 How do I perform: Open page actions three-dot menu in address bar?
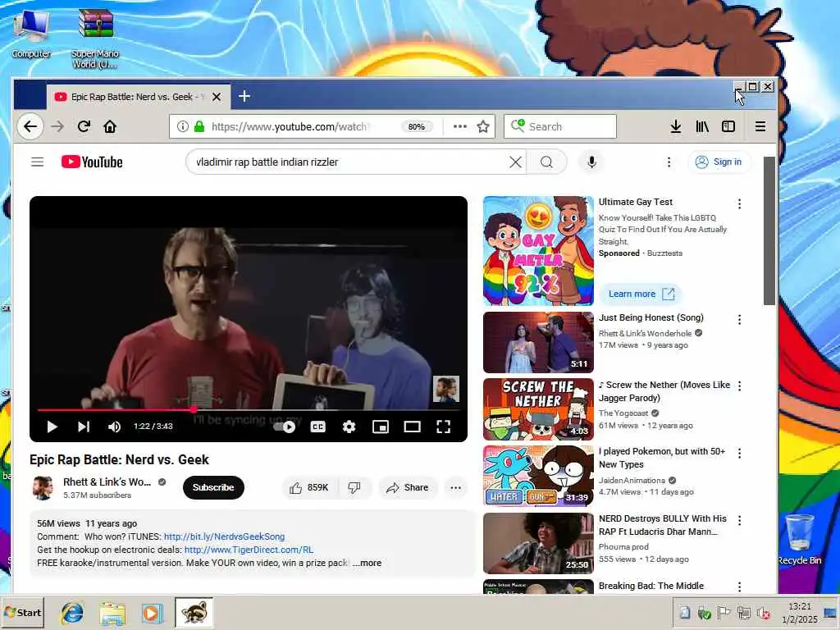tap(459, 127)
